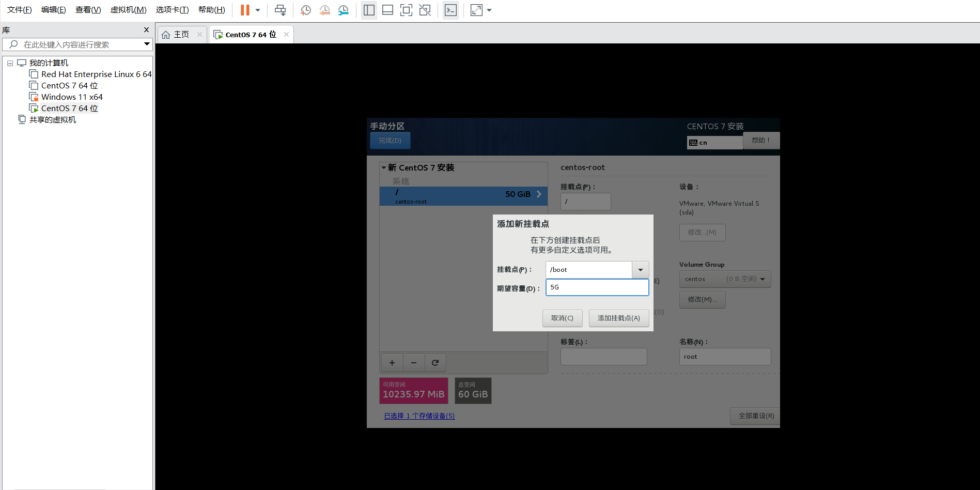Open the stretch display dropdown arrow
Viewport: 980px width, 490px height.
coord(489,10)
